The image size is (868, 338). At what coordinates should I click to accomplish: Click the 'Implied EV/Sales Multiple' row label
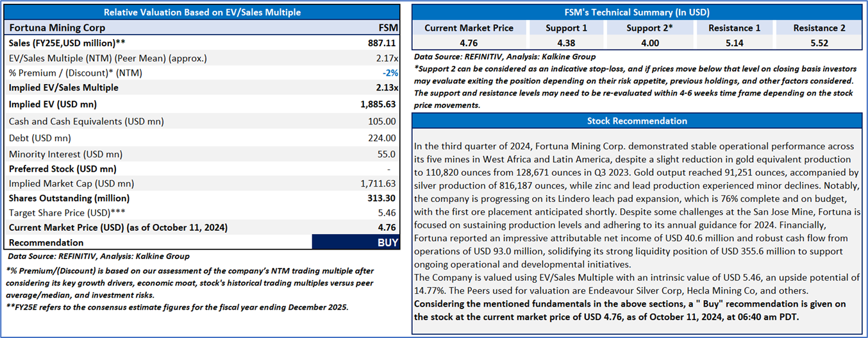pos(63,88)
